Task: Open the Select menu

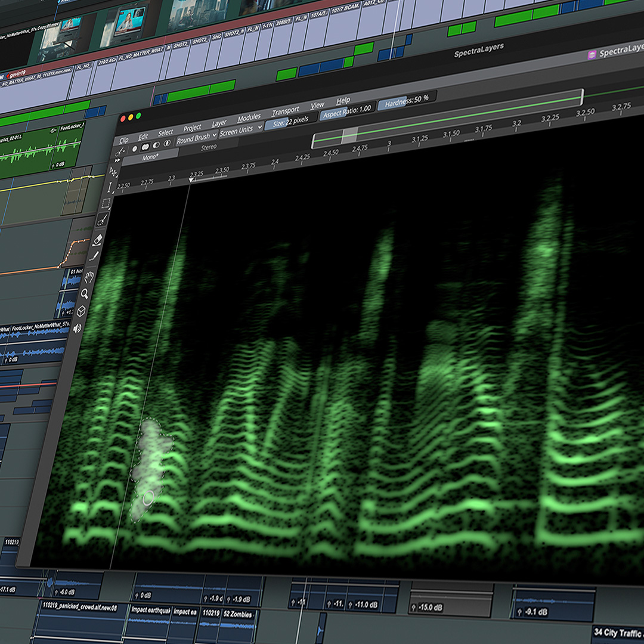Action: (166, 132)
